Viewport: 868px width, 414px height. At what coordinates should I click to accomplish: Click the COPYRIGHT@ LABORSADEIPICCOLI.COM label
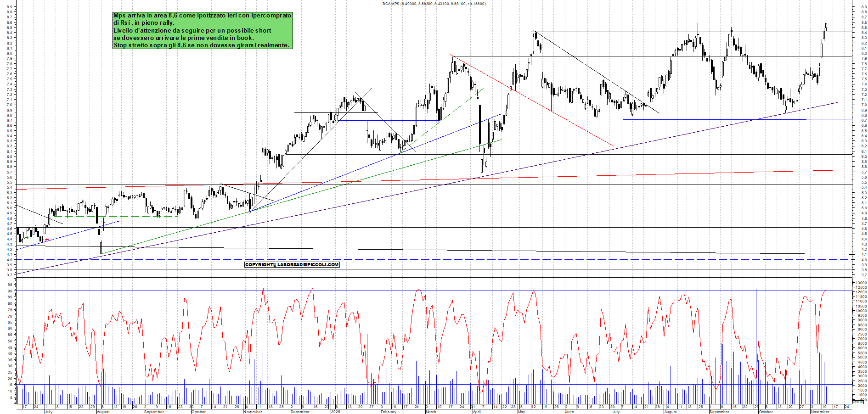(293, 264)
